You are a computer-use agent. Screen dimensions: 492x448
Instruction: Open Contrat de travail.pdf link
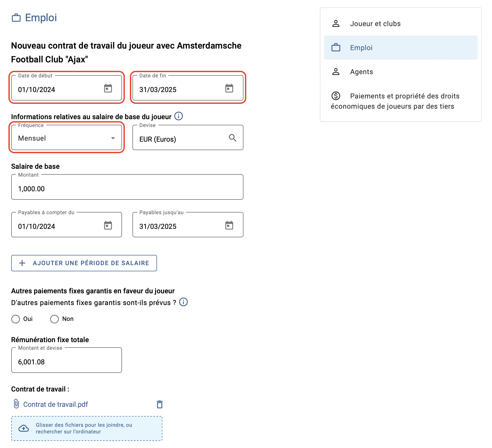point(55,404)
